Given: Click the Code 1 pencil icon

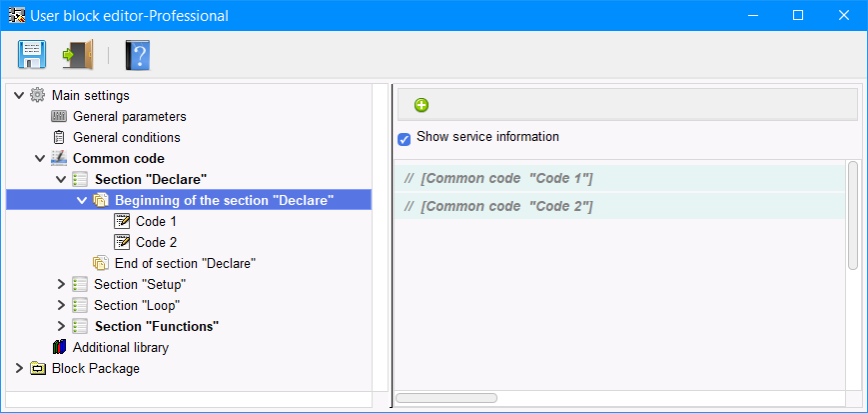Looking at the screenshot, I should [x=123, y=222].
